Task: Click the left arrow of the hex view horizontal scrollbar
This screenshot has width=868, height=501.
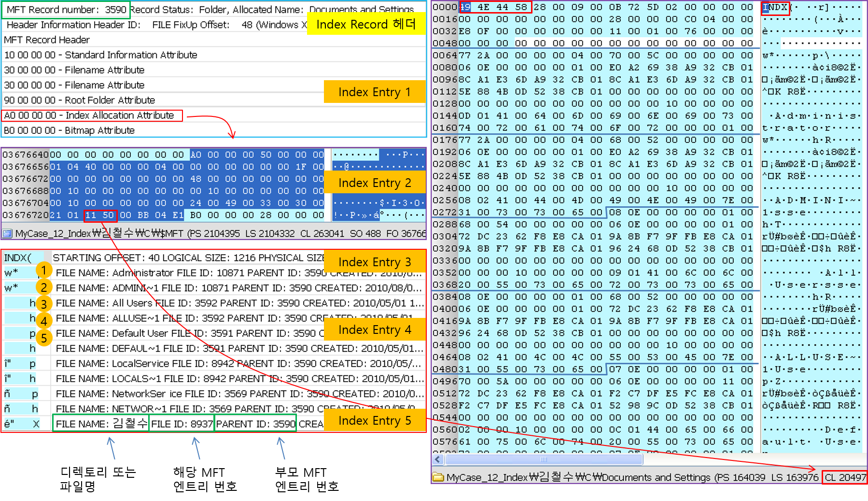Action: point(438,459)
